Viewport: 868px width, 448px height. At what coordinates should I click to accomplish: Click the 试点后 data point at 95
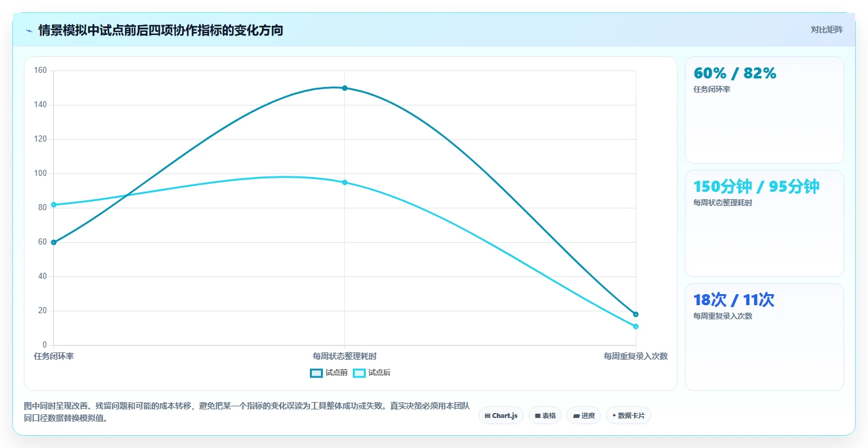coord(345,182)
